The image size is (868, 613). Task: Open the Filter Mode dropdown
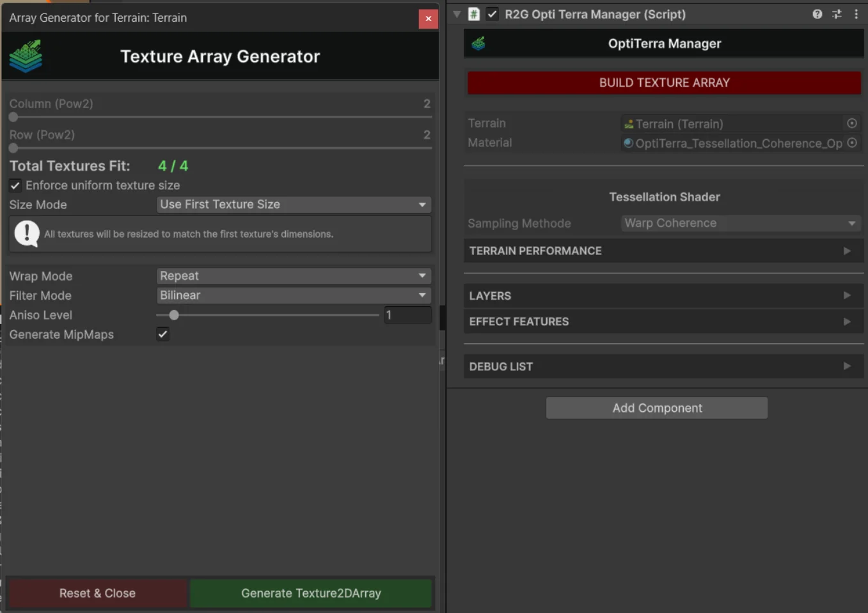tap(294, 295)
